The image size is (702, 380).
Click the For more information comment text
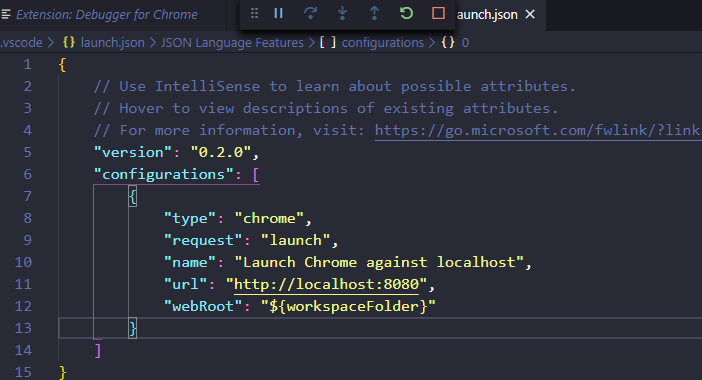(x=230, y=130)
